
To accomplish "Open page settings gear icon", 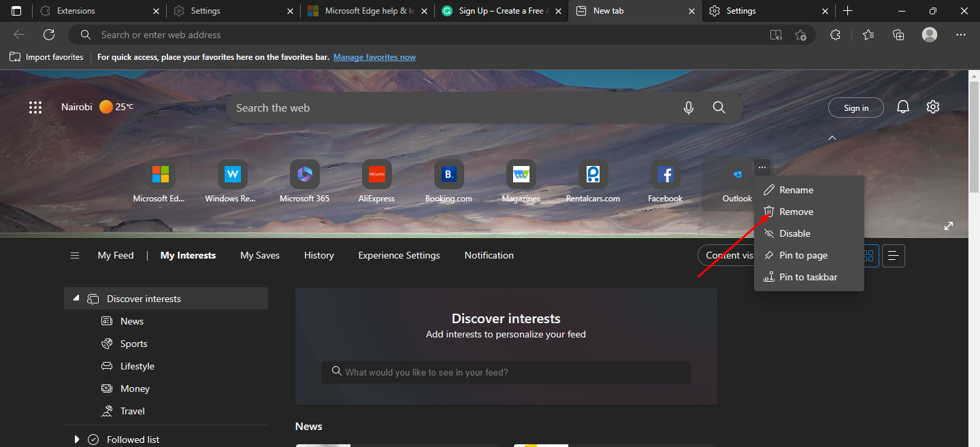I will tap(933, 107).
